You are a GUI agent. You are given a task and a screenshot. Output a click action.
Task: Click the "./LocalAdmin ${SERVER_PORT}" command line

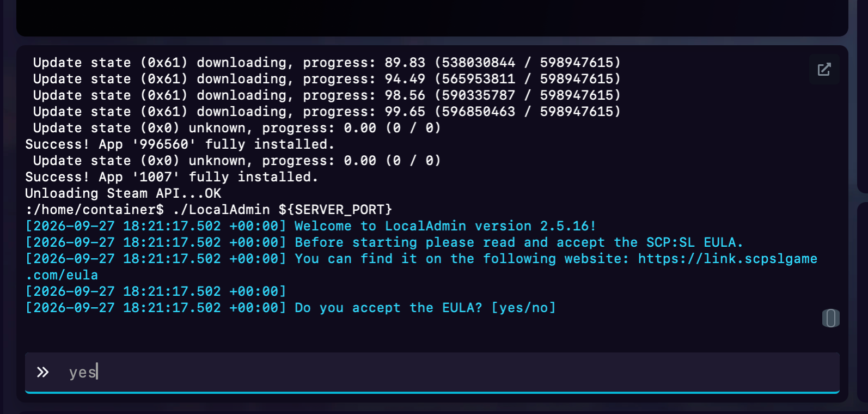pos(209,210)
